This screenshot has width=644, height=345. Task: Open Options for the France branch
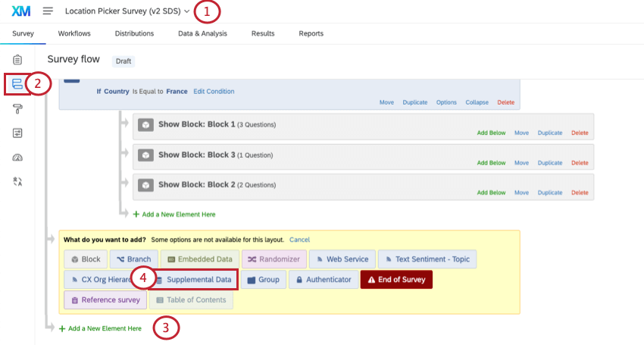446,102
